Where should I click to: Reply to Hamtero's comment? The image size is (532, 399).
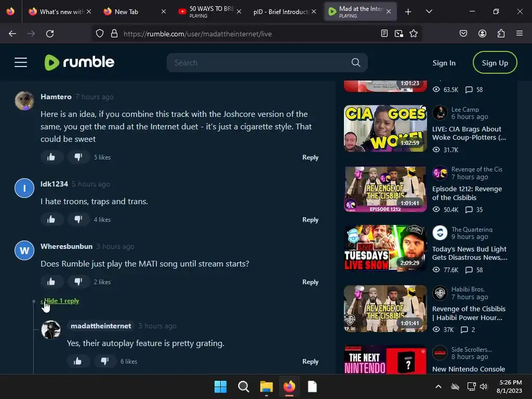coord(310,157)
